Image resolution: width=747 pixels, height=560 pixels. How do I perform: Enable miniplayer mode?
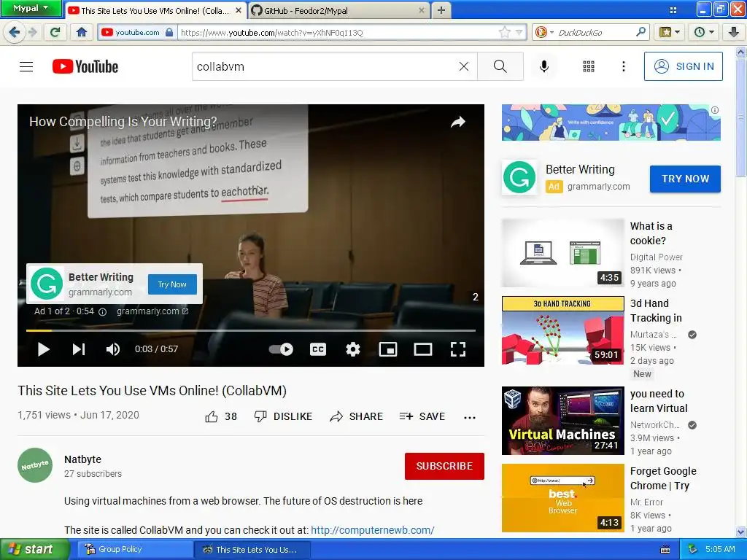(x=388, y=349)
